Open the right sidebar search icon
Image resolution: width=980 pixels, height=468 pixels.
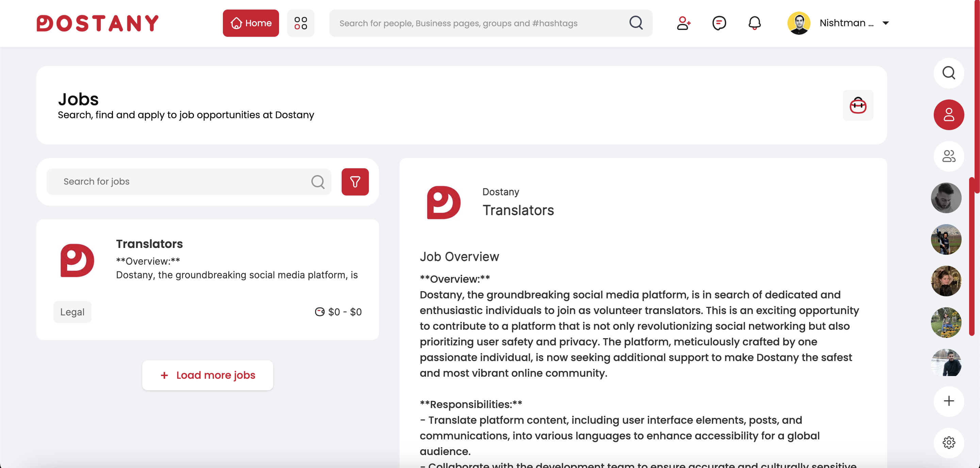948,73
